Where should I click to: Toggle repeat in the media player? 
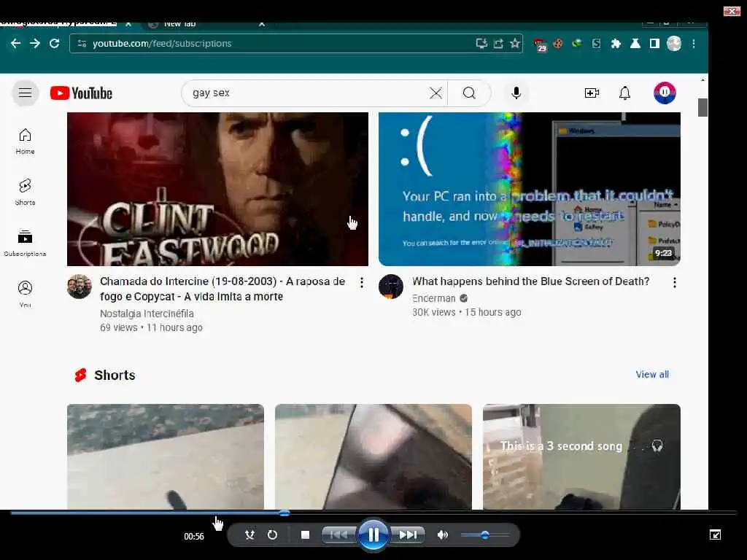tap(272, 535)
